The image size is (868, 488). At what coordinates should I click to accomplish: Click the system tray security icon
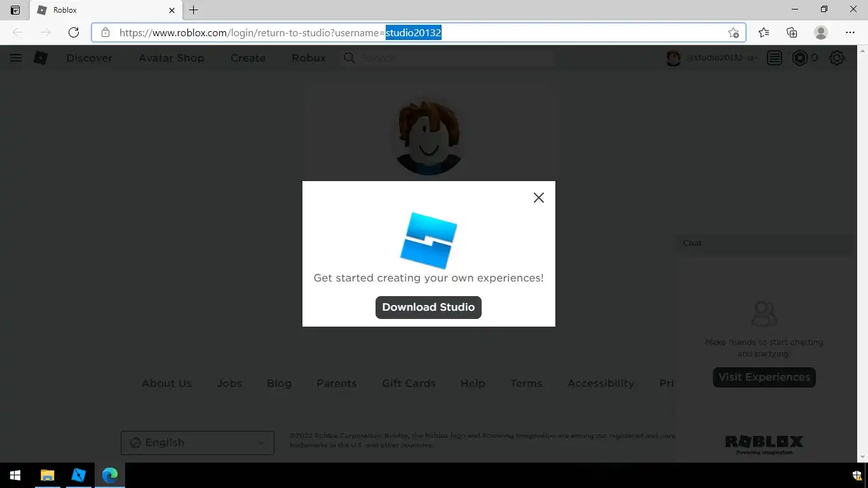click(857, 475)
